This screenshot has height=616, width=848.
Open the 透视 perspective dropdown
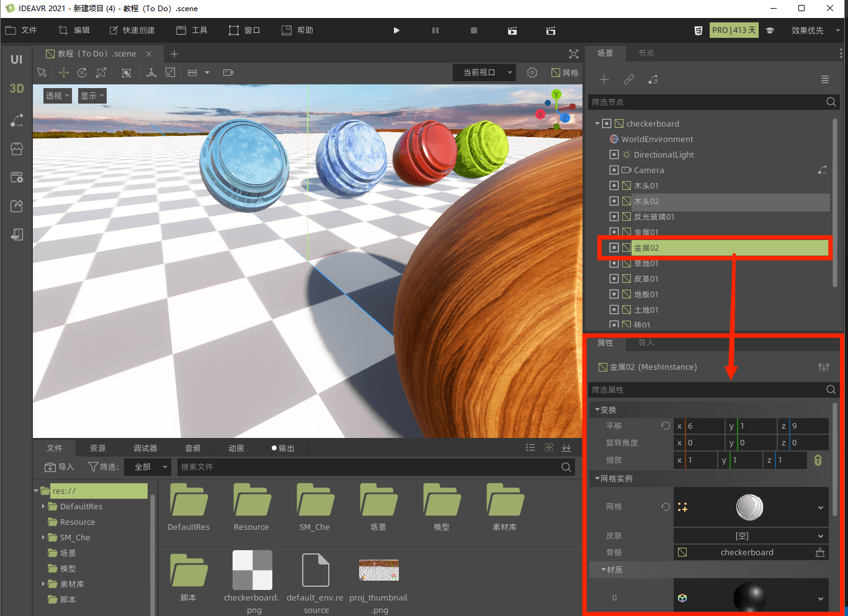[x=58, y=96]
